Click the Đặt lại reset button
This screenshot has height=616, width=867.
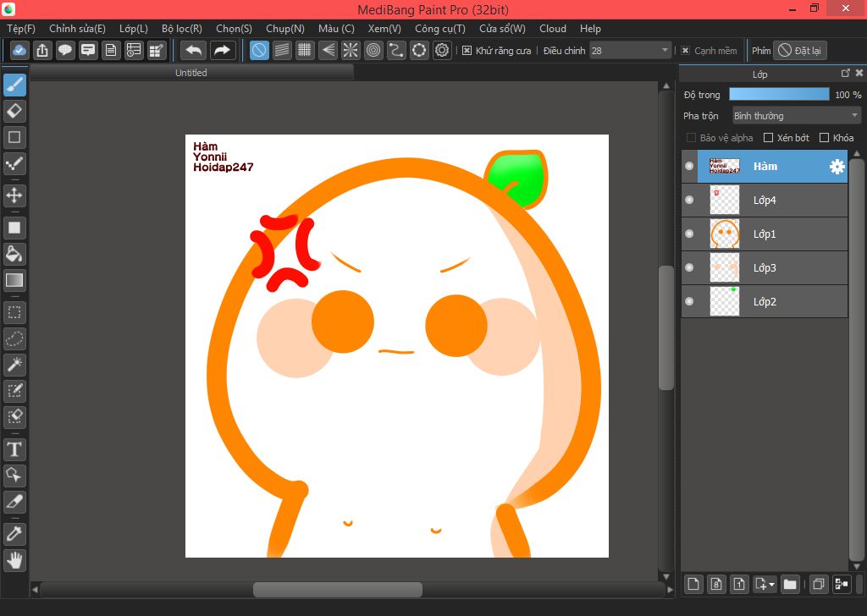point(799,51)
